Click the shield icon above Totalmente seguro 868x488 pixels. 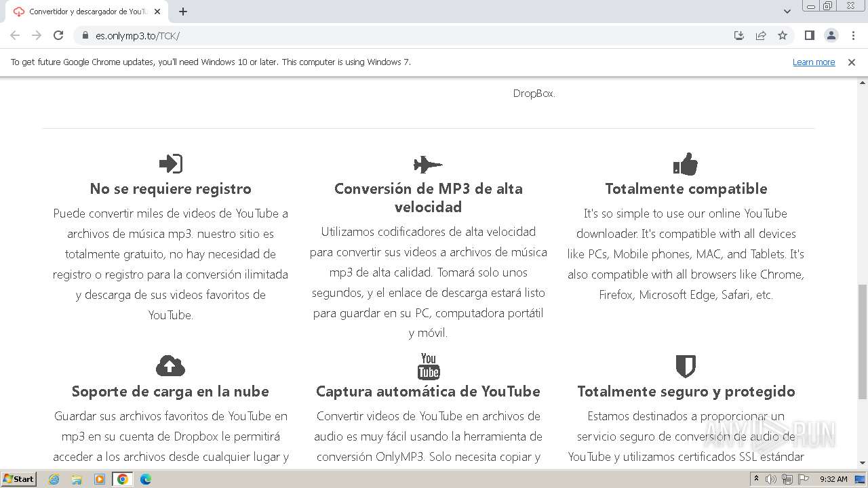click(686, 367)
